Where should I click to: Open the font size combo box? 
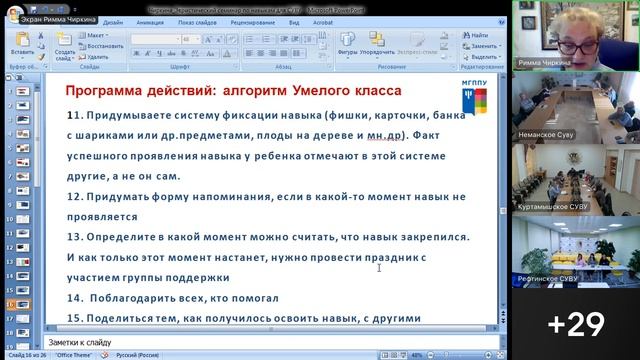pos(191,39)
